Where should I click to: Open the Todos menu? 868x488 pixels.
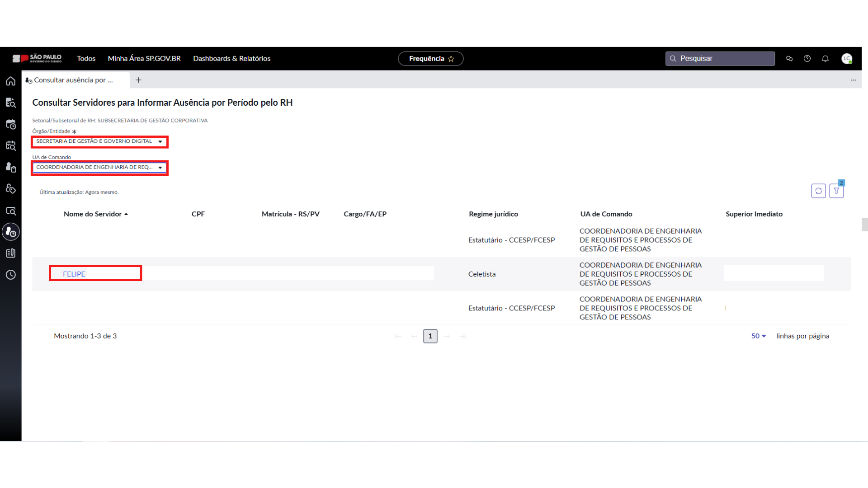point(86,59)
